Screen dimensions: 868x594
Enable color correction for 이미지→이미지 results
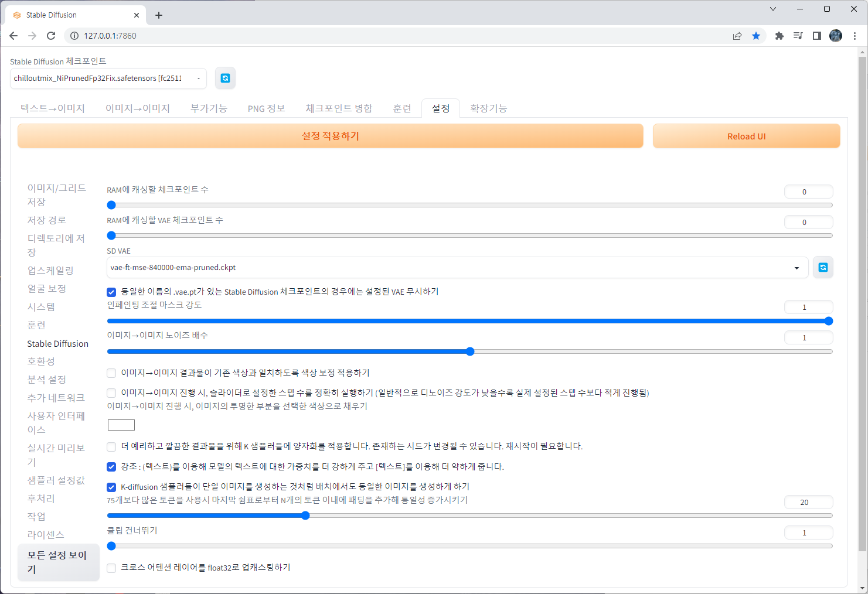[x=111, y=373]
